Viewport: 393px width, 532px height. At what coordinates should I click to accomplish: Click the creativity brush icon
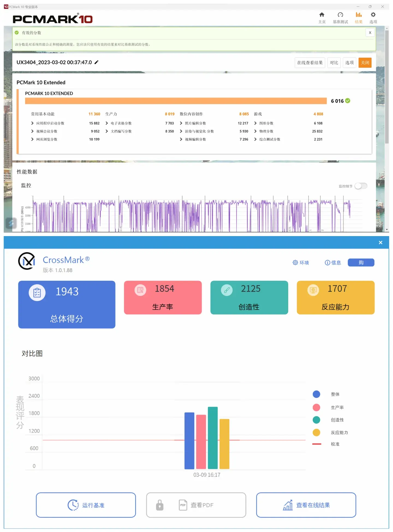[x=227, y=290]
